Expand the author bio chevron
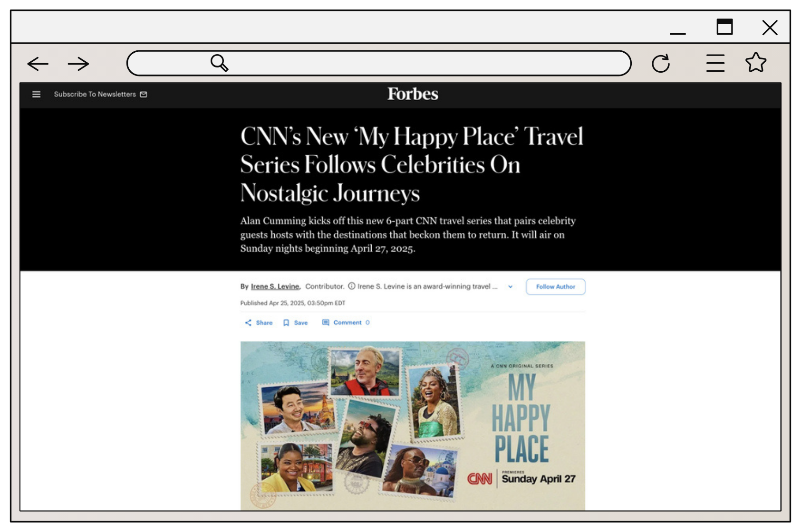801x532 pixels. click(x=511, y=286)
